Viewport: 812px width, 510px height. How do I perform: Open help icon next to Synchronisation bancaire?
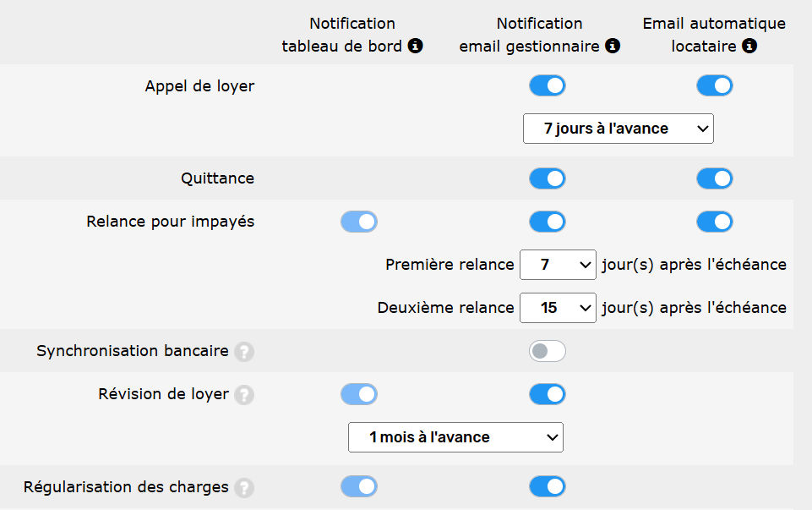click(x=244, y=351)
